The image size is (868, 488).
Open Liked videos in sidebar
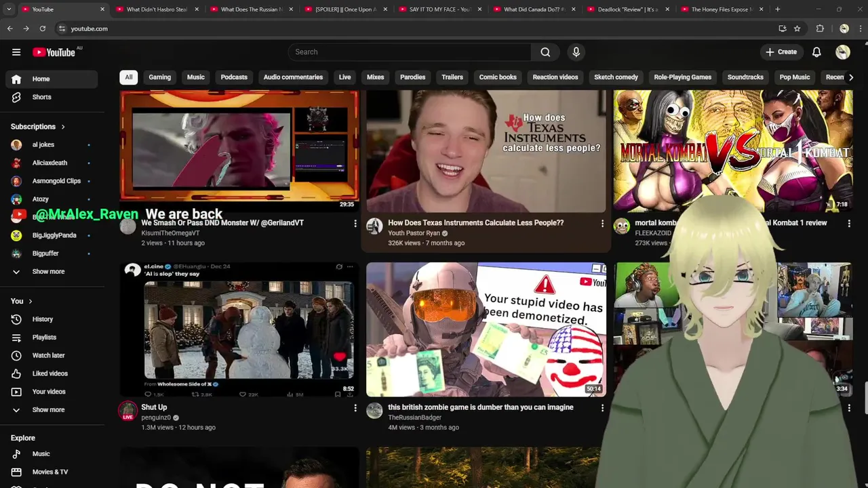pos(52,373)
